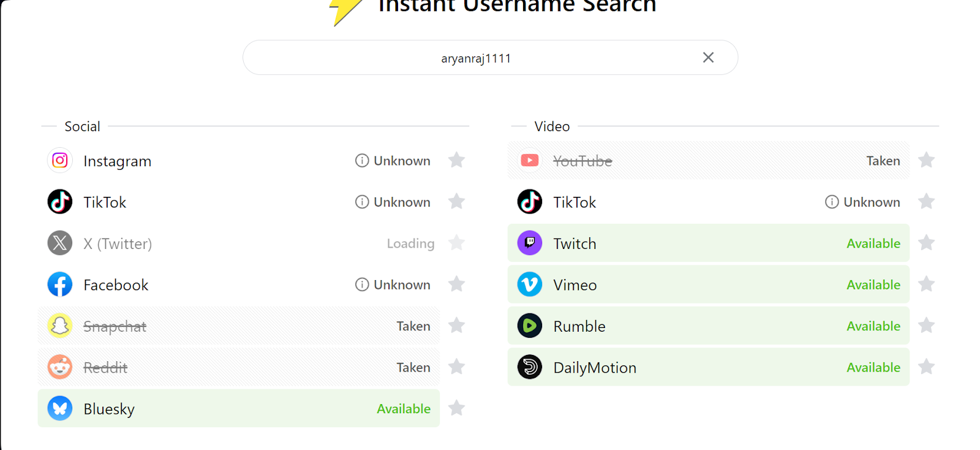Click the Rumble logo icon
The width and height of the screenshot is (980, 450).
(530, 326)
